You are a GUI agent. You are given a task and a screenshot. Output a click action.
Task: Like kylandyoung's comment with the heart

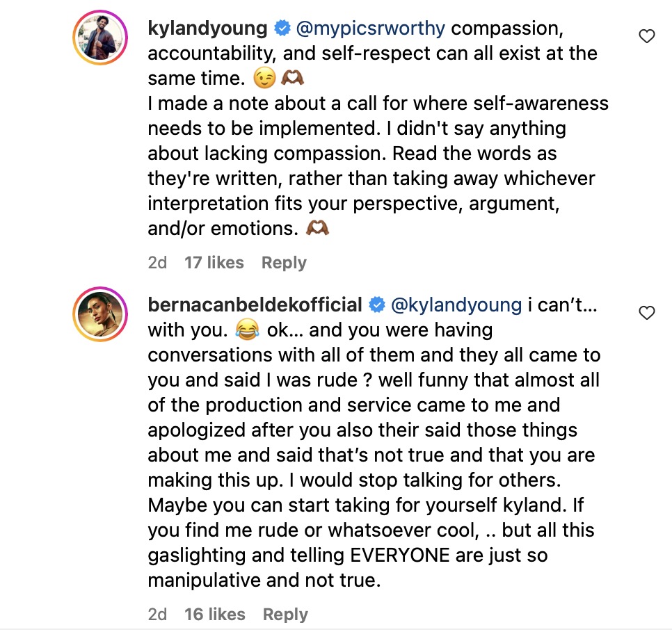647,36
